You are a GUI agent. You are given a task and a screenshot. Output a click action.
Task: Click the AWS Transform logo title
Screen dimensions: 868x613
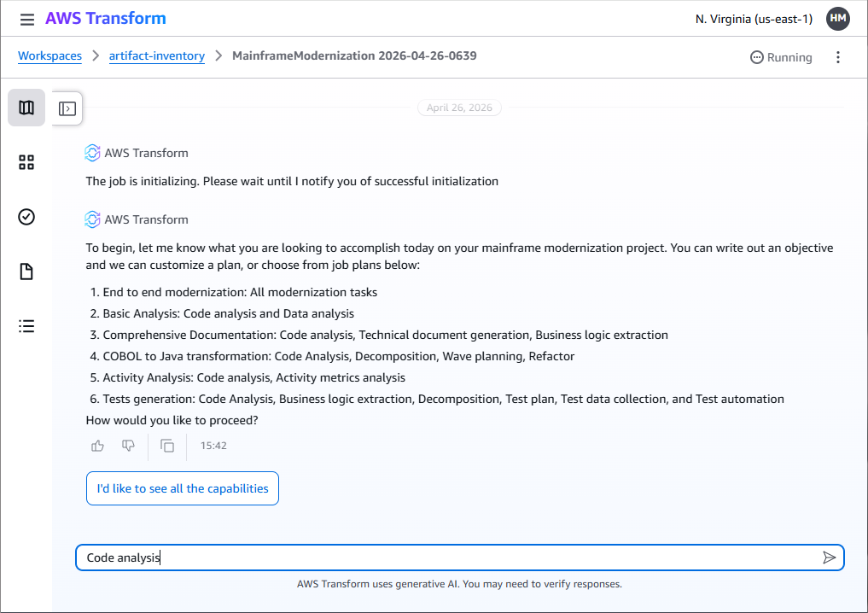point(106,18)
